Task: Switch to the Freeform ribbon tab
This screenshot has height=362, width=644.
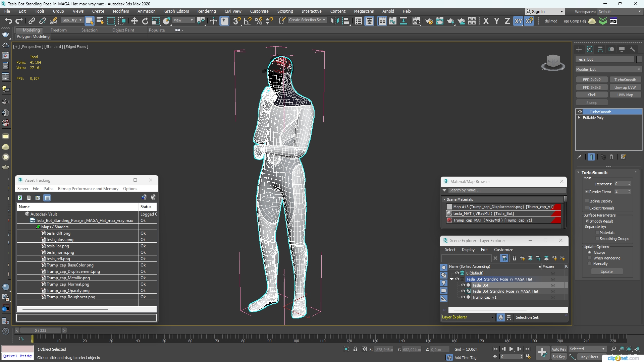Action: (x=59, y=30)
